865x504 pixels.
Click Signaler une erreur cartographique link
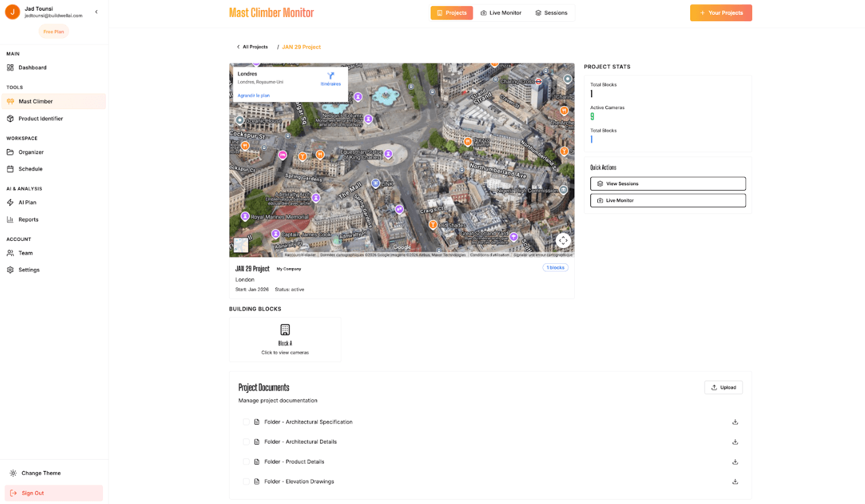tap(542, 254)
